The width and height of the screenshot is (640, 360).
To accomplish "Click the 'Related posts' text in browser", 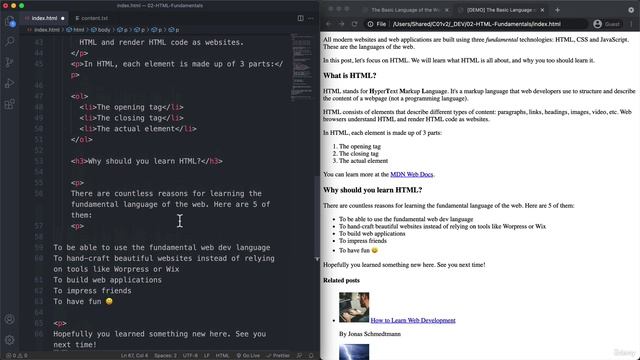I will coord(341,280).
